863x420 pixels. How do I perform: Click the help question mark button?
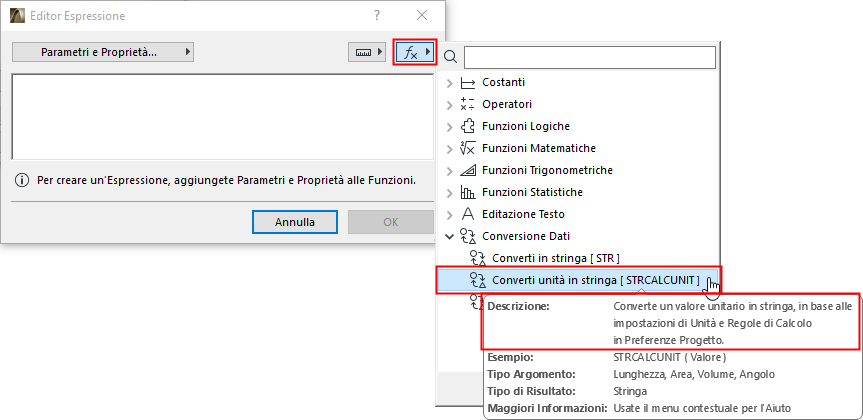coord(377,16)
